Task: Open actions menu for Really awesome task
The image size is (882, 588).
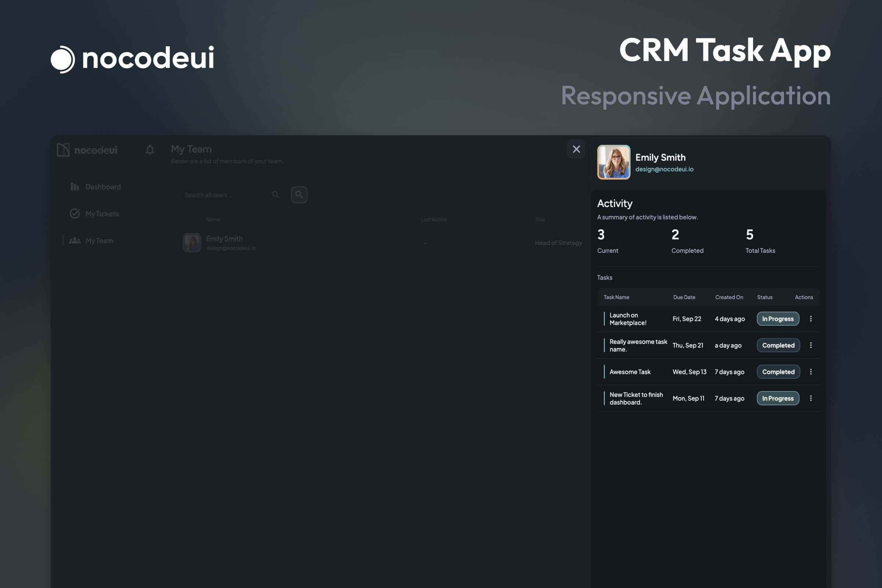Action: (x=810, y=345)
